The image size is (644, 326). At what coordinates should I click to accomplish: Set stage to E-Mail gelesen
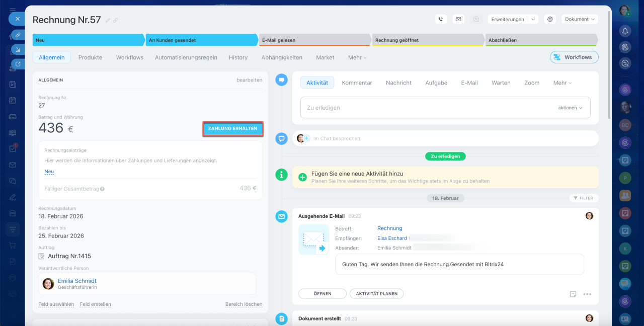(x=314, y=40)
